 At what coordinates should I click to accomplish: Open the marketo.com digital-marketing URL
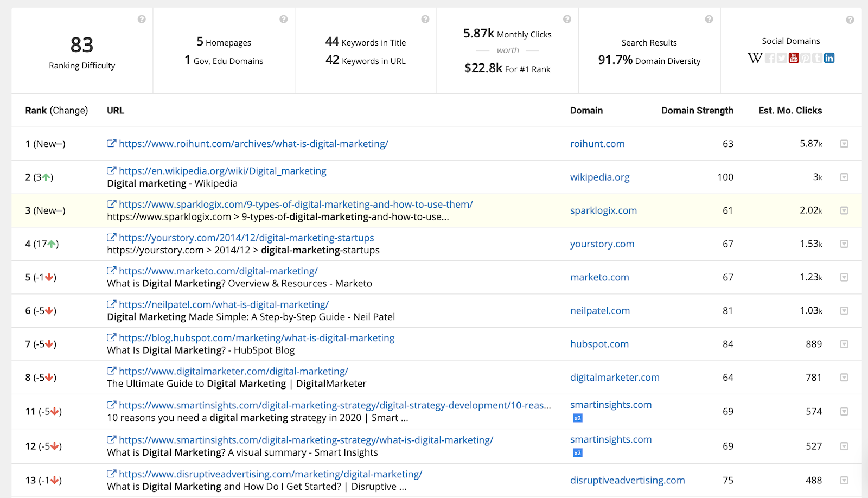(x=218, y=271)
